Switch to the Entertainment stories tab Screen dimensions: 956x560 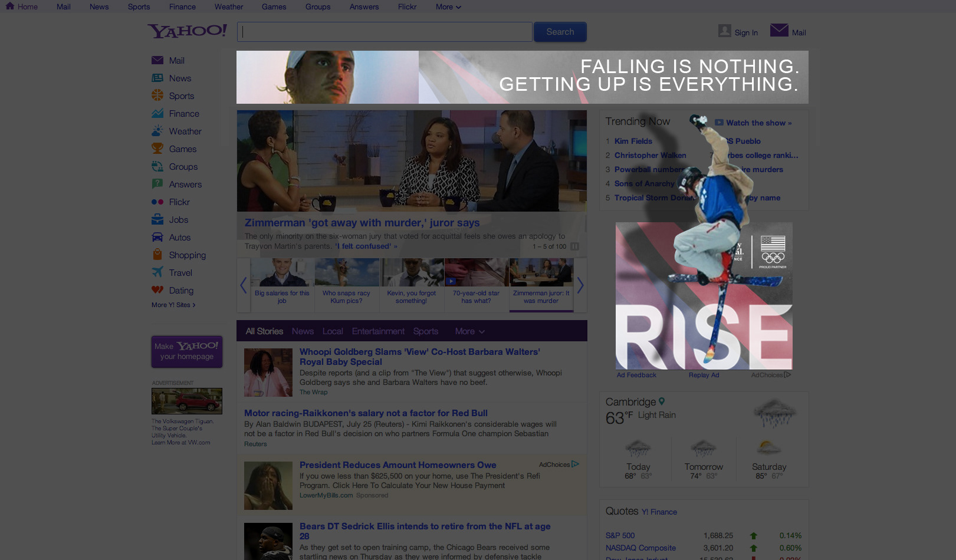(x=378, y=331)
